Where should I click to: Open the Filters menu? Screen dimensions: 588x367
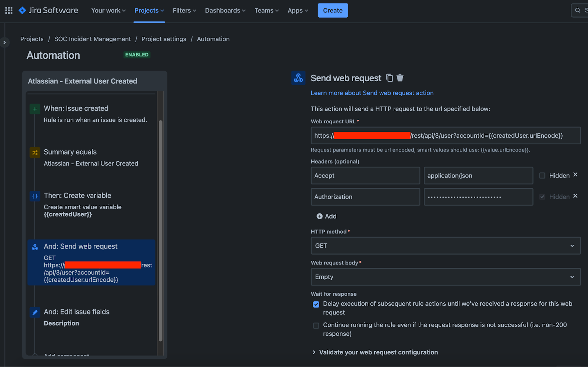click(x=184, y=11)
